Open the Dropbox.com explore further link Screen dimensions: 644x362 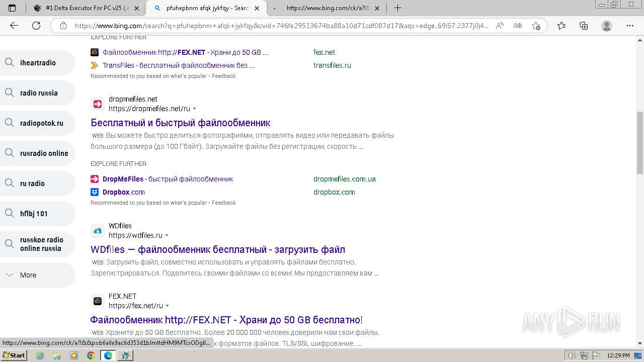(123, 192)
